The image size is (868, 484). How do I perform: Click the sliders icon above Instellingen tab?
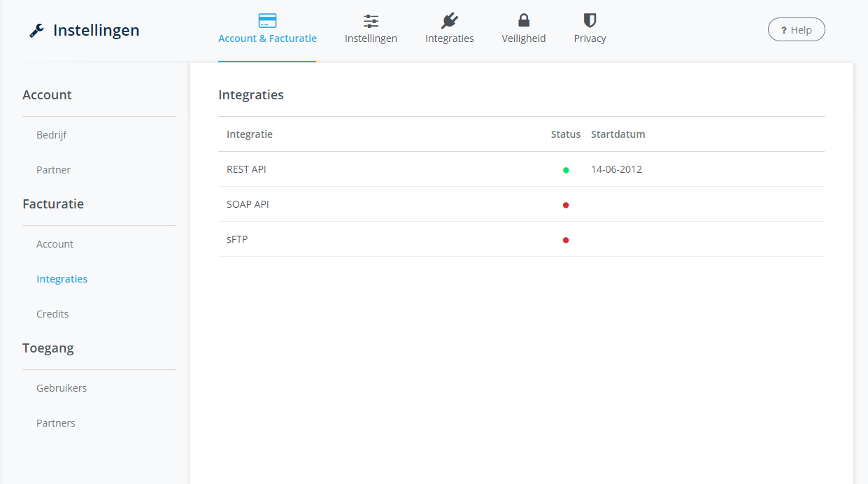click(371, 21)
